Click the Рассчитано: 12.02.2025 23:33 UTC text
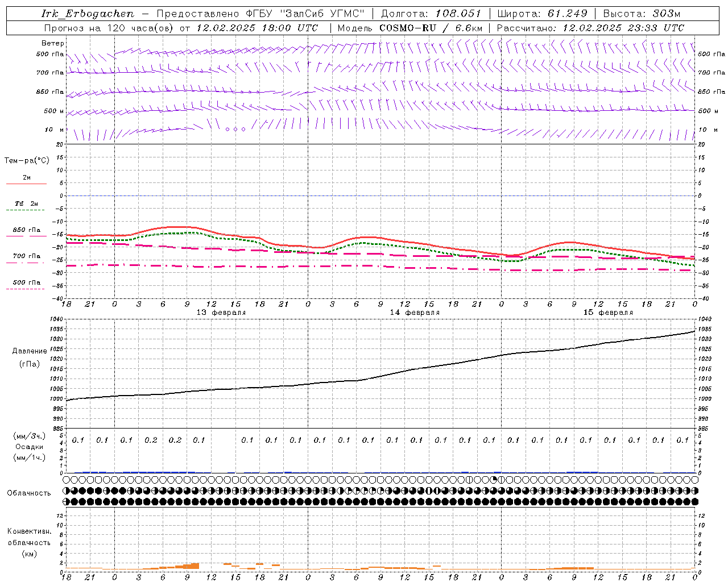The height and width of the screenshot is (582, 728). tap(590, 28)
